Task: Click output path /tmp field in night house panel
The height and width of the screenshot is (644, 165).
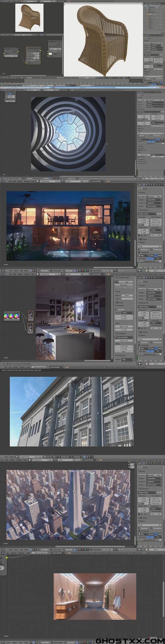Action: click(148, 246)
